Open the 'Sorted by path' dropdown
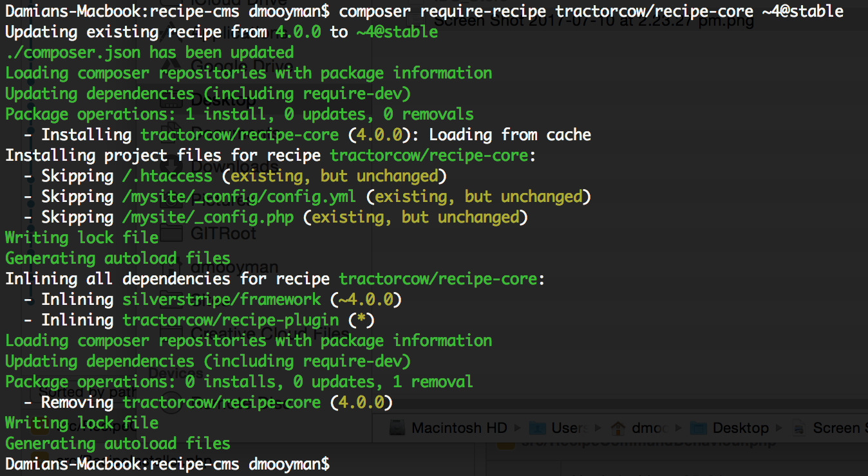 78,391
